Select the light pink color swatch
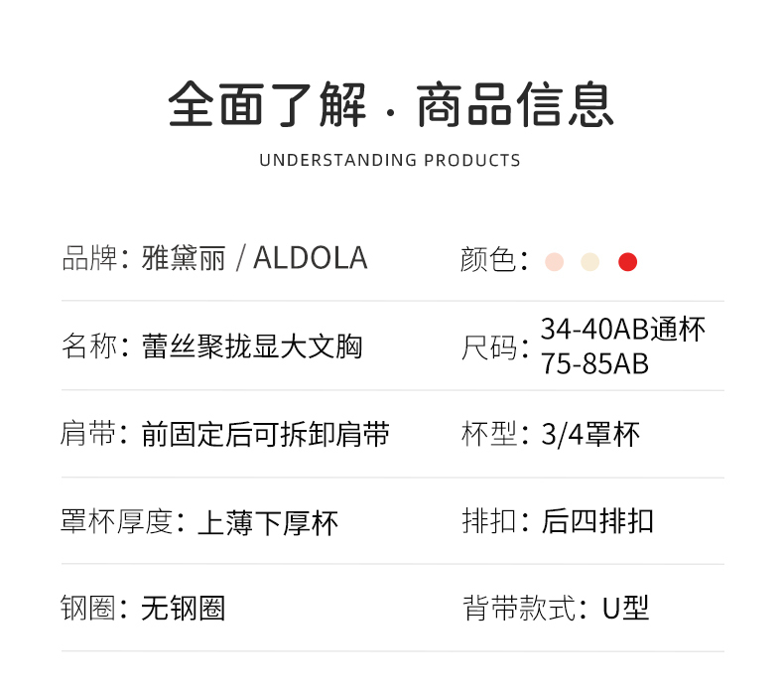 coord(554,262)
